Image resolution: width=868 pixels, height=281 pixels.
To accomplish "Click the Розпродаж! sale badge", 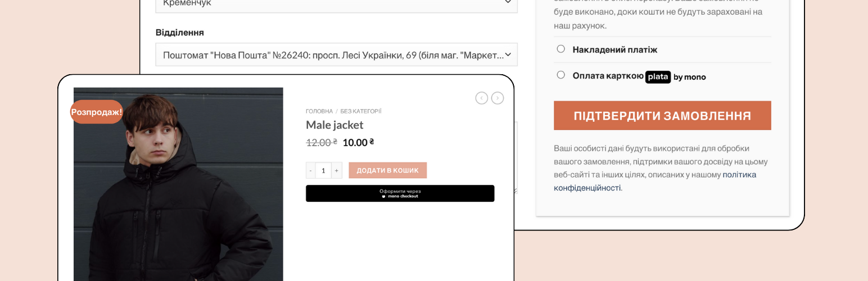I will pyautogui.click(x=97, y=112).
